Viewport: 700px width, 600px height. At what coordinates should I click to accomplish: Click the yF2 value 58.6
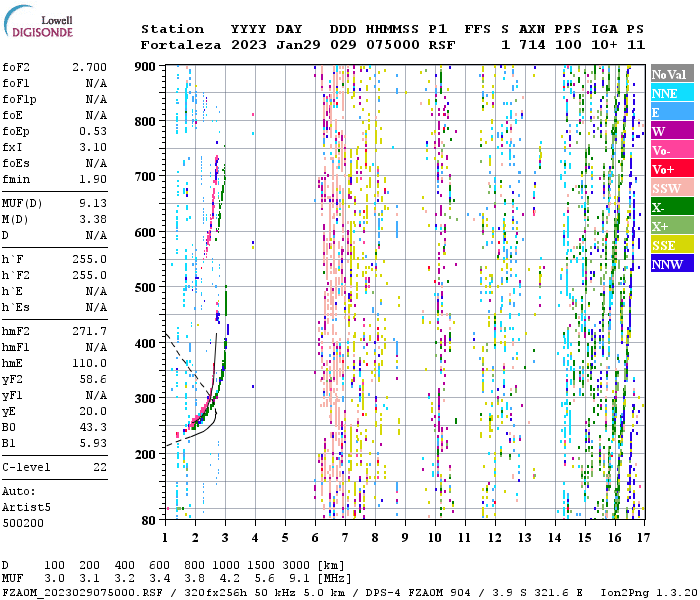[93, 380]
